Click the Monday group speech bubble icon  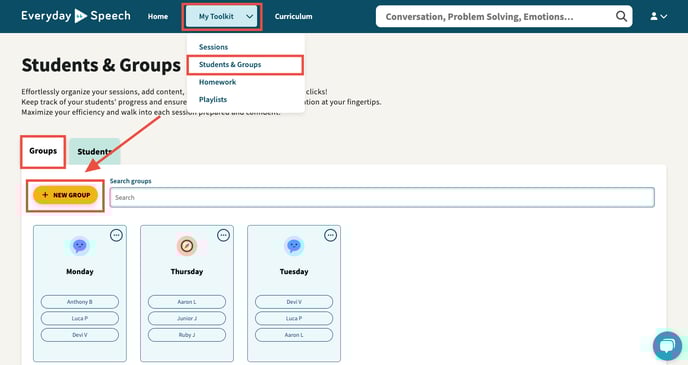pos(80,246)
